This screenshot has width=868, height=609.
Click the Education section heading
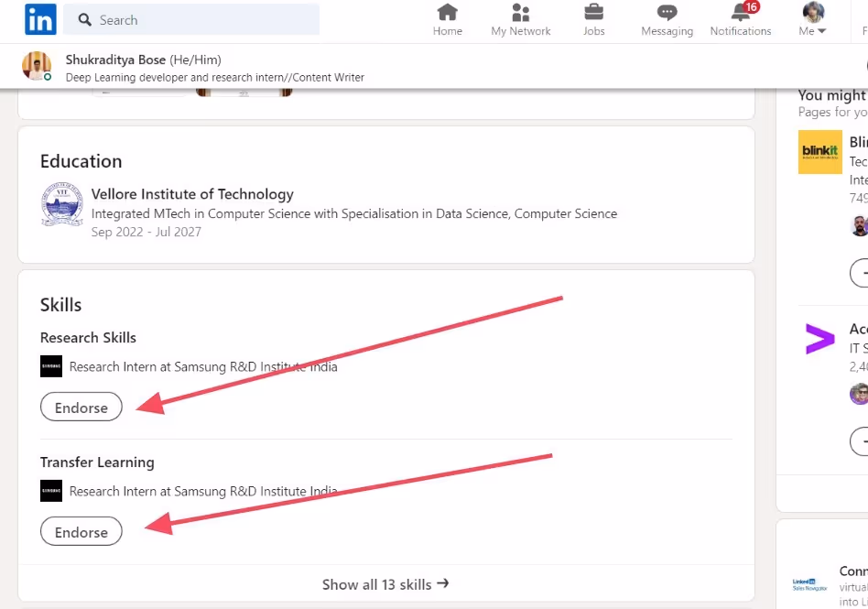click(81, 161)
